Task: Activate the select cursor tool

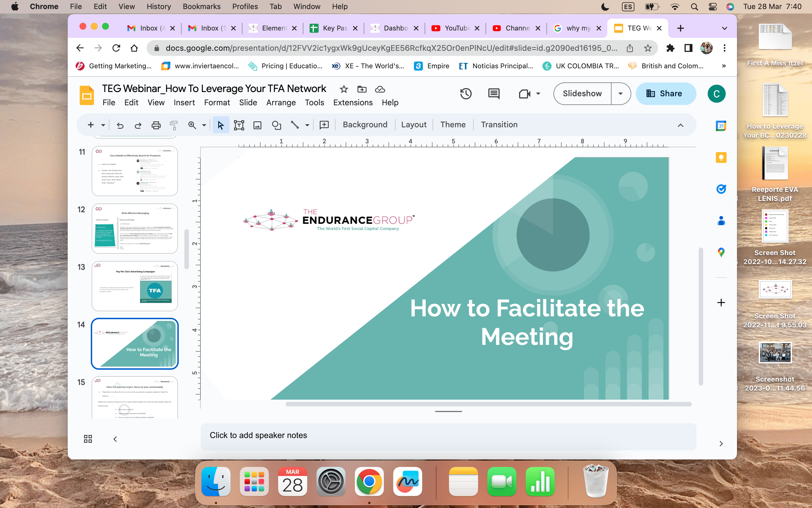Action: click(220, 125)
